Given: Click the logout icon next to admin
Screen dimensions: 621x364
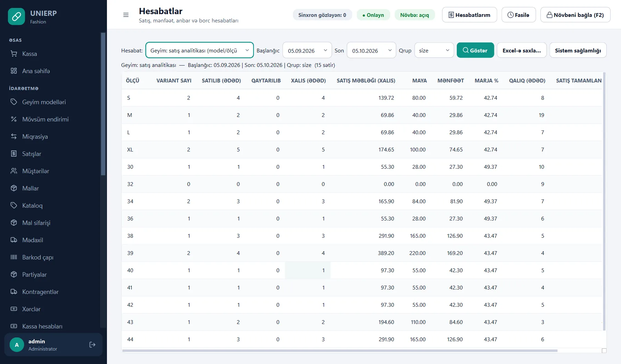Looking at the screenshot, I should pyautogui.click(x=92, y=344).
